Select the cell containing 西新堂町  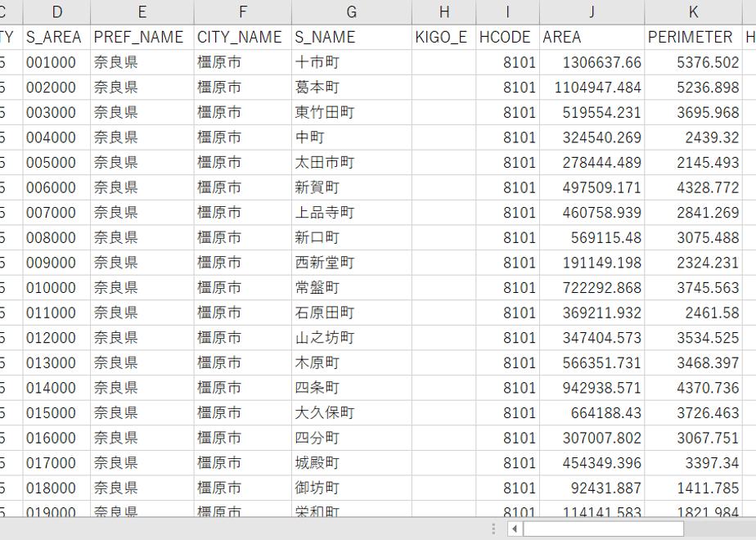point(352,263)
